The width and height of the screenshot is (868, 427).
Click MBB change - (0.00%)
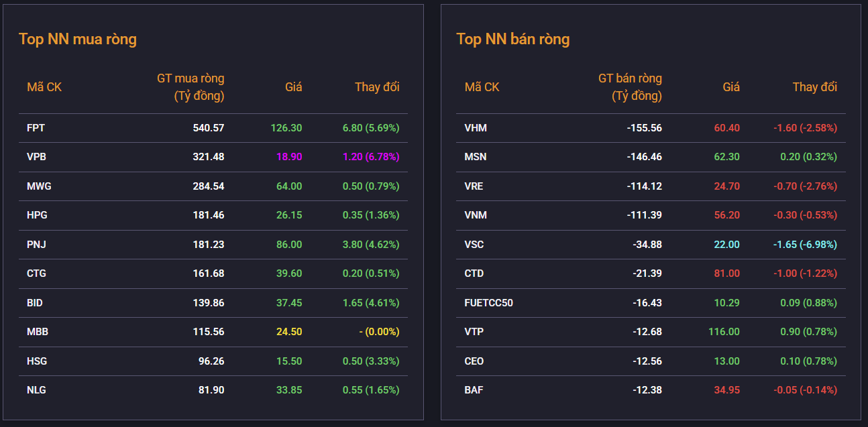379,332
